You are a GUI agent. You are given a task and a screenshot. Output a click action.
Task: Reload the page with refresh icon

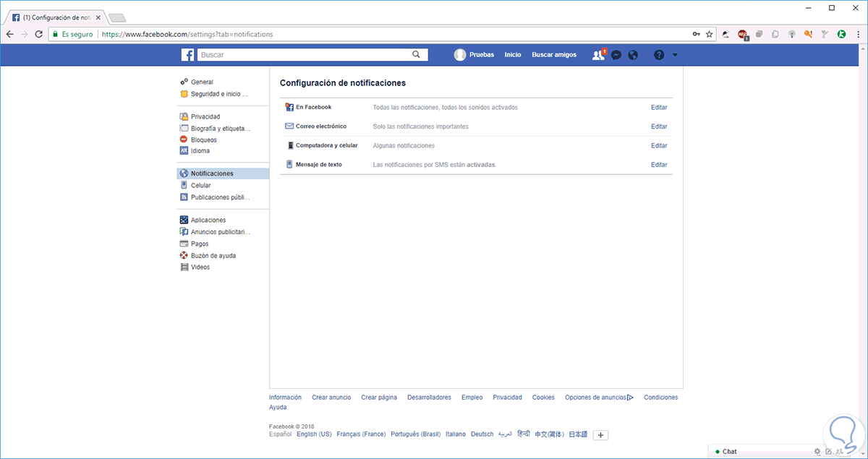[39, 34]
